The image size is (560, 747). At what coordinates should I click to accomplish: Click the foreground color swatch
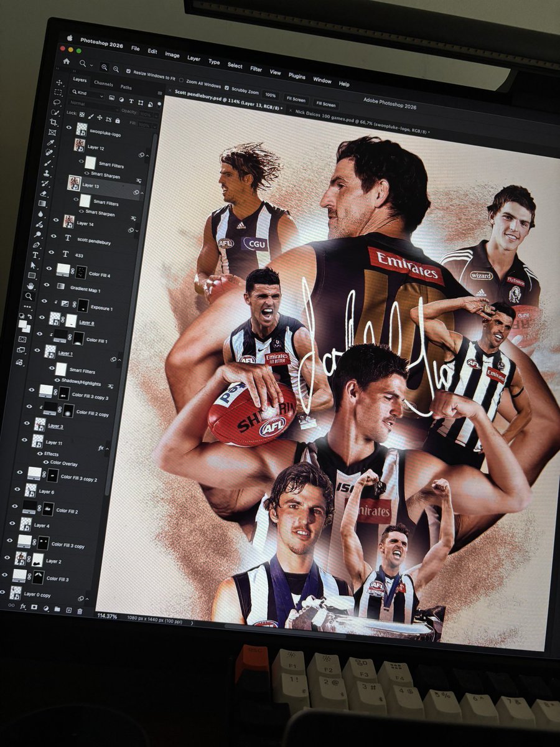[x=22, y=324]
